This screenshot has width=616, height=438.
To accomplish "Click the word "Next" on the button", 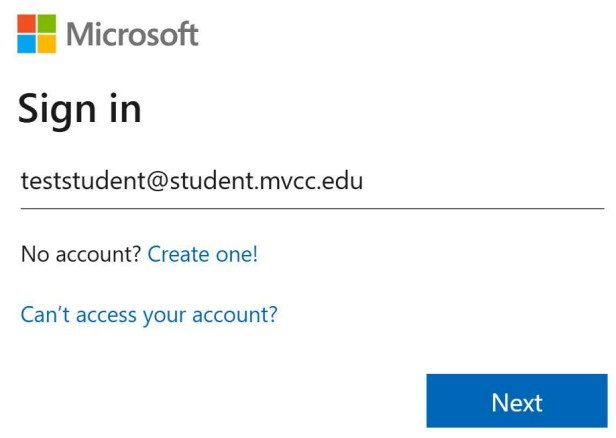I will coord(517,402).
